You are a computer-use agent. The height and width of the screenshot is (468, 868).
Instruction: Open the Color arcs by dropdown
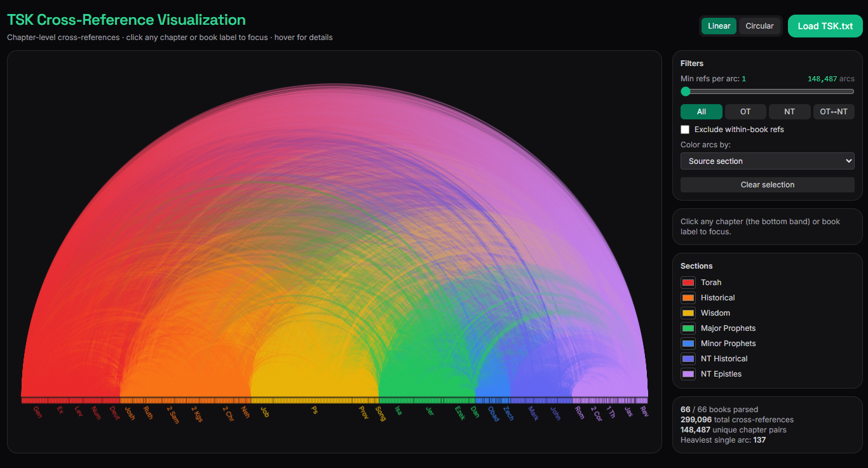[x=767, y=161]
